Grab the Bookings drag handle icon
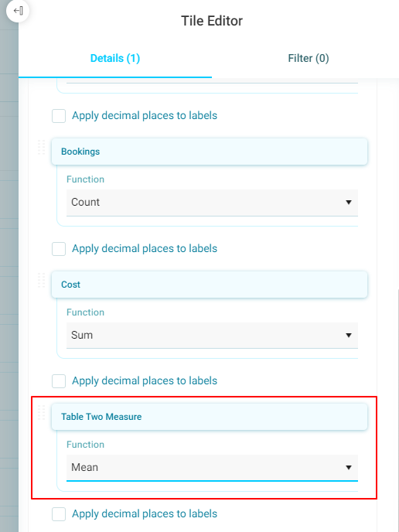The width and height of the screenshot is (399, 532). (x=42, y=147)
